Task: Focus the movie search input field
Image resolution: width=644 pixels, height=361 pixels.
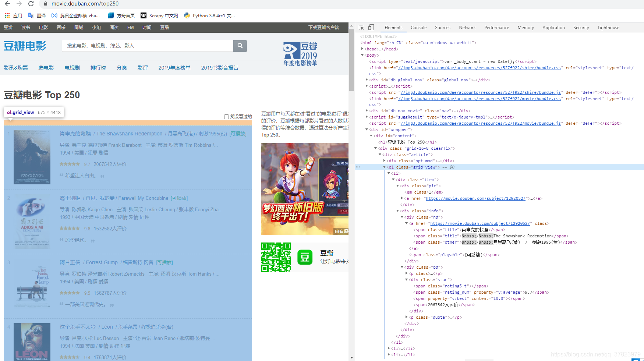Action: click(x=148, y=46)
